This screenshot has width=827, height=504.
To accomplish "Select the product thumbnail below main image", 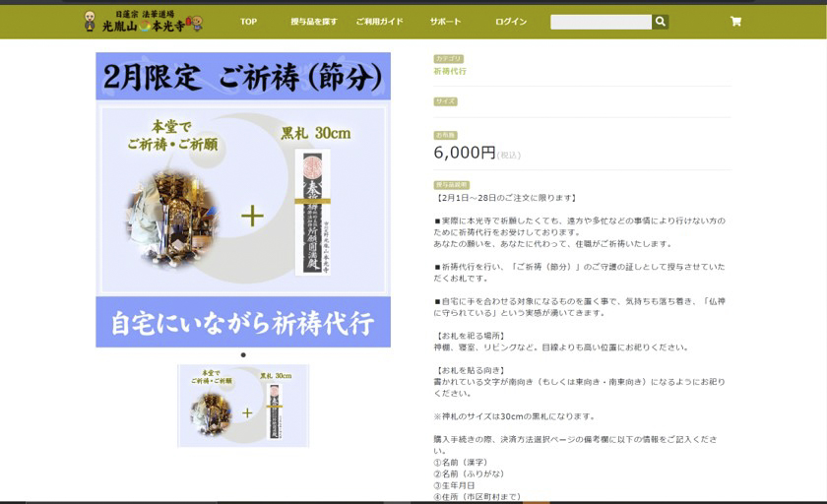I will pyautogui.click(x=243, y=406).
